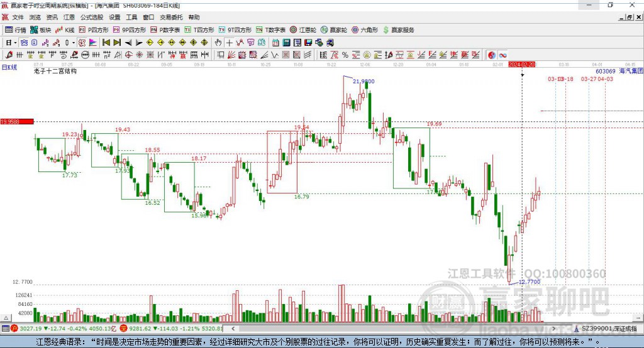Image resolution: width=644 pixels, height=348 pixels.
Task: Click the 老子十二宫结构 chart title
Action: pyautogui.click(x=55, y=71)
